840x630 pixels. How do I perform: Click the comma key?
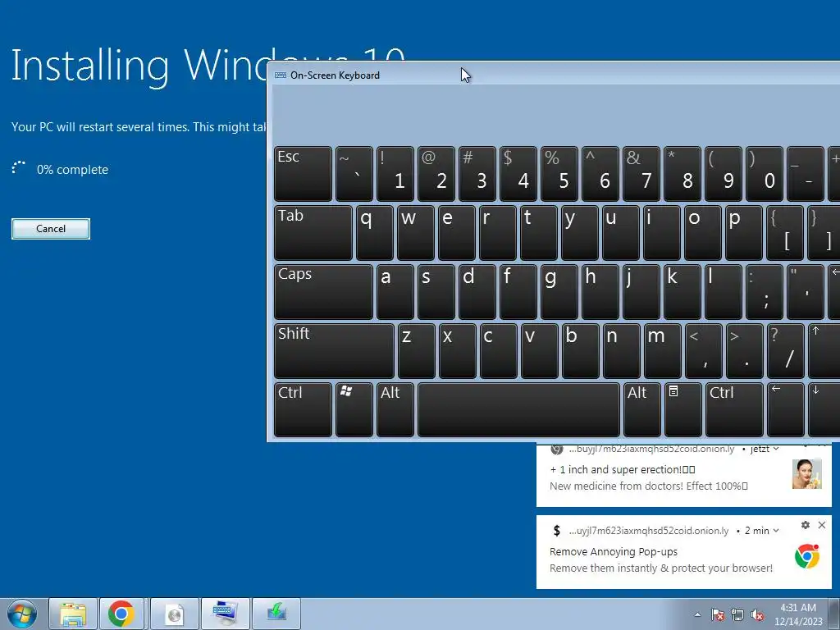[x=703, y=351]
